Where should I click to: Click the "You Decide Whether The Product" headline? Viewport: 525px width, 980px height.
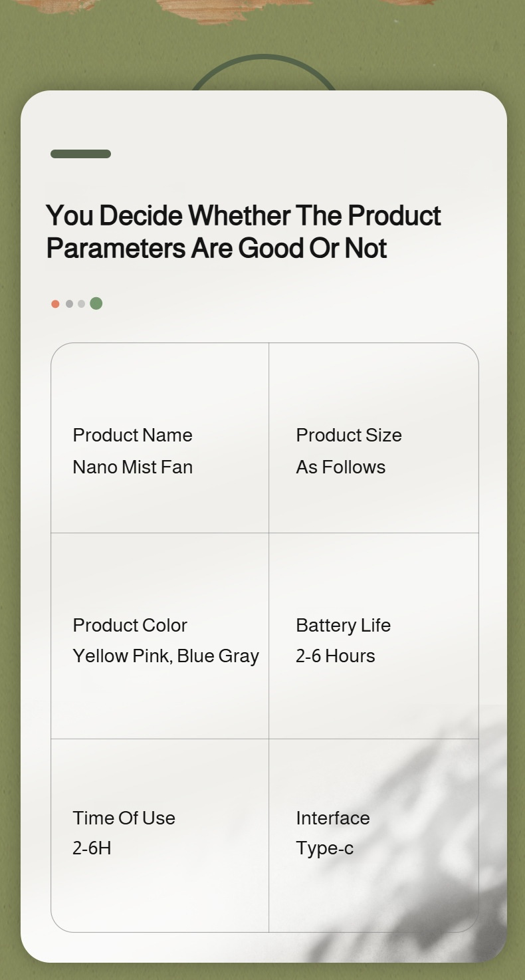(x=243, y=215)
